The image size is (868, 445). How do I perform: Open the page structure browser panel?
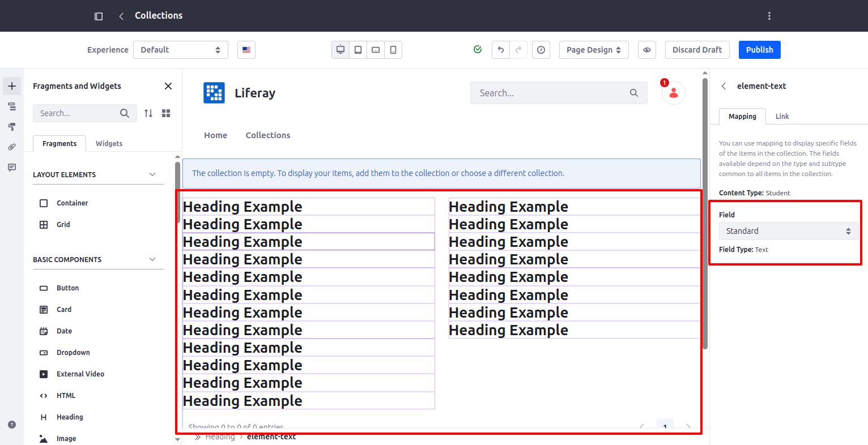(x=12, y=106)
